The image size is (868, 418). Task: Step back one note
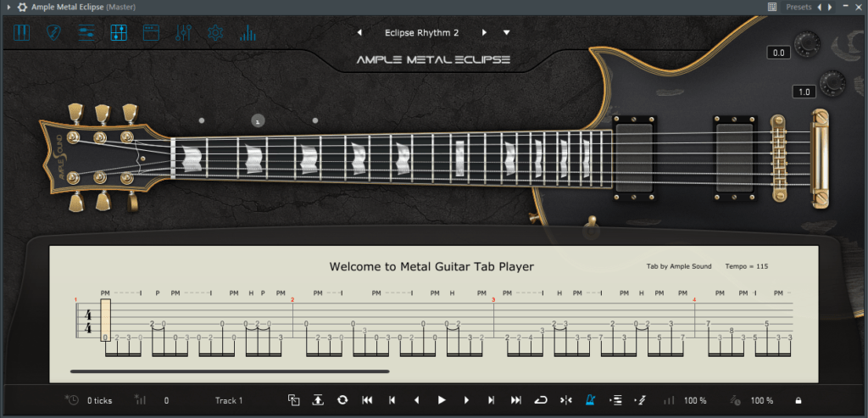coord(417,400)
